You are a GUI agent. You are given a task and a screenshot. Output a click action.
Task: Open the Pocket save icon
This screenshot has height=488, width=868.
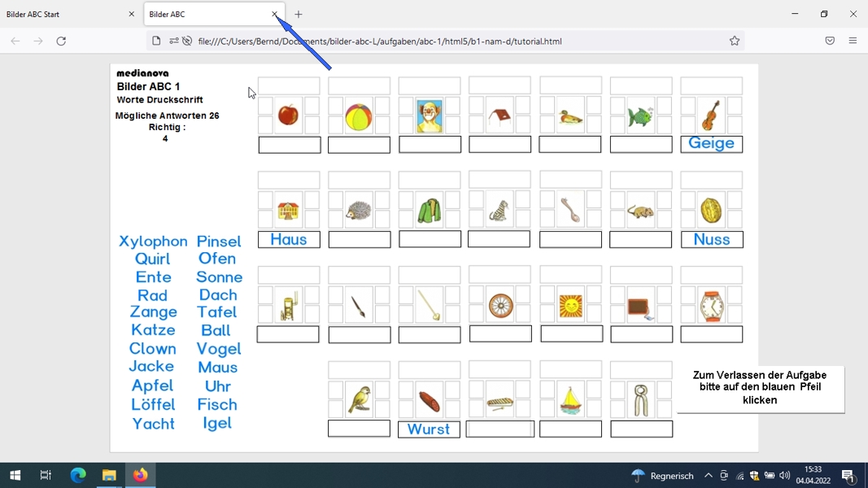coord(829,41)
